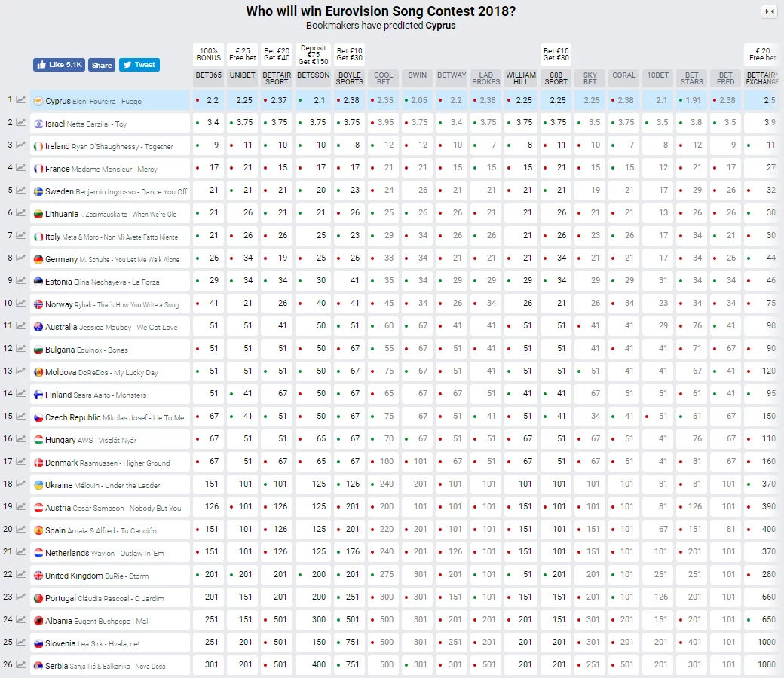
Task: Open the odds history chart for Czech Republic
Action: coord(20,416)
